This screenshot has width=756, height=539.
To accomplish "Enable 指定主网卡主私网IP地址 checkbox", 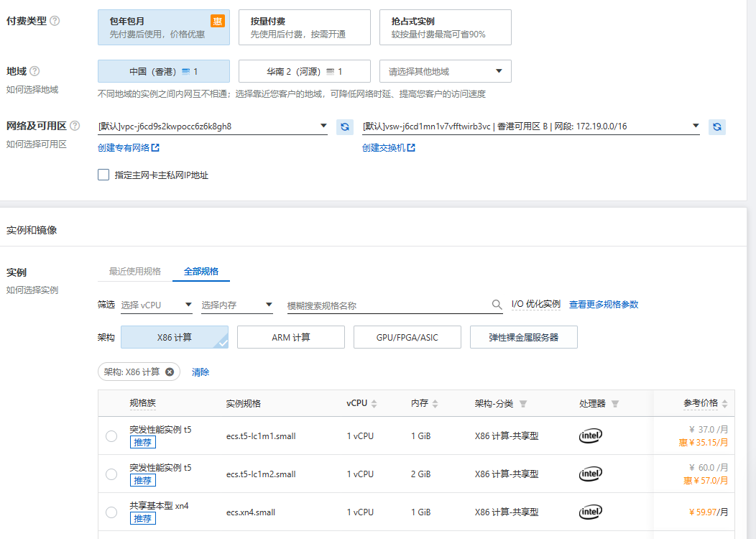I will (103, 175).
